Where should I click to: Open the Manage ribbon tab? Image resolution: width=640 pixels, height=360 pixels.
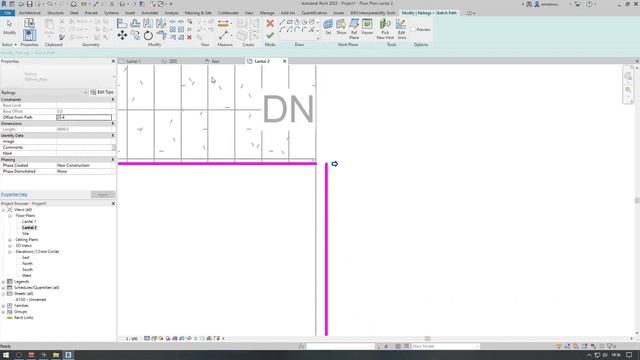click(x=267, y=13)
